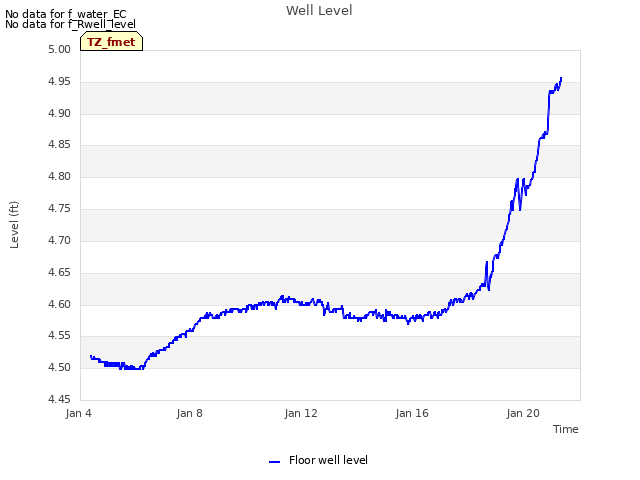Click the Jan 8 x-axis label

click(x=189, y=413)
